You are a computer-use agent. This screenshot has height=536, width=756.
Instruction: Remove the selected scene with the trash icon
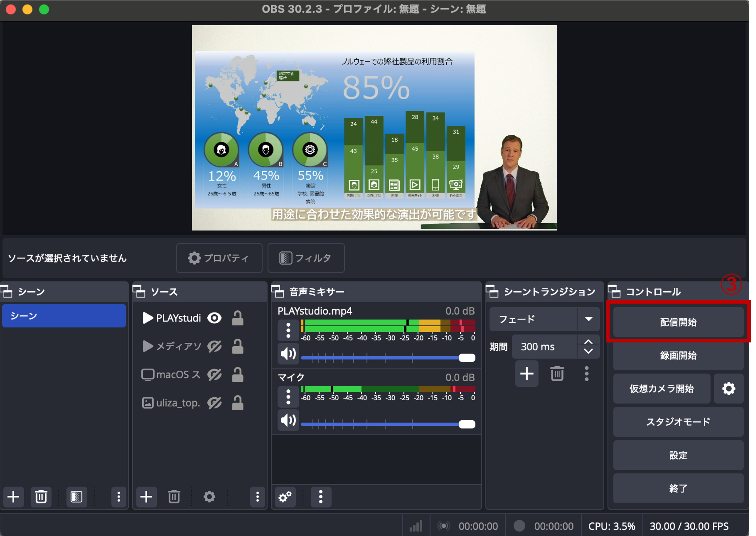point(41,496)
